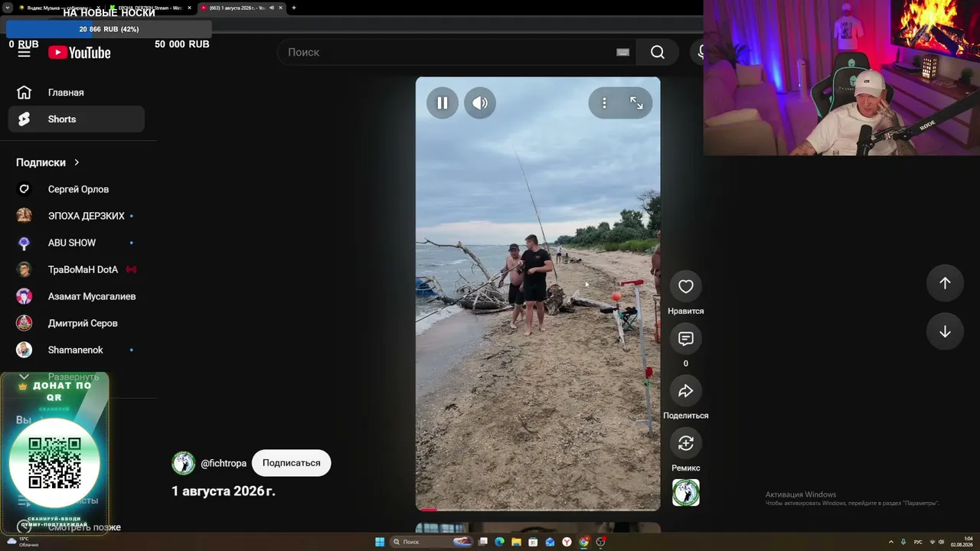Launch Microsoft Edge from the taskbar

[x=499, y=542]
